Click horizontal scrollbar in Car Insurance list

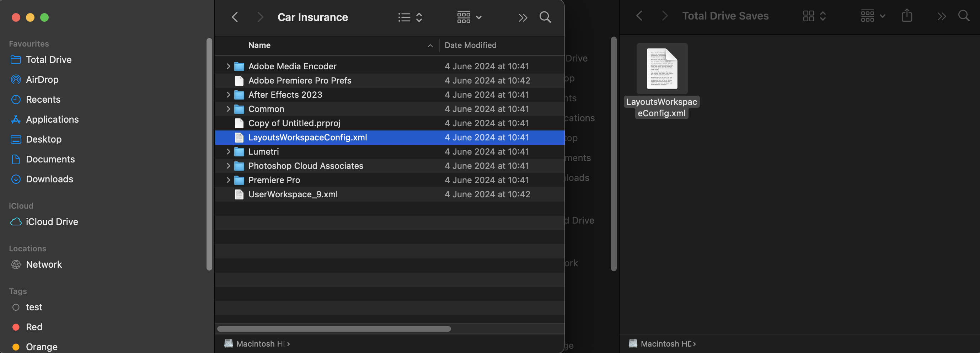tap(334, 329)
